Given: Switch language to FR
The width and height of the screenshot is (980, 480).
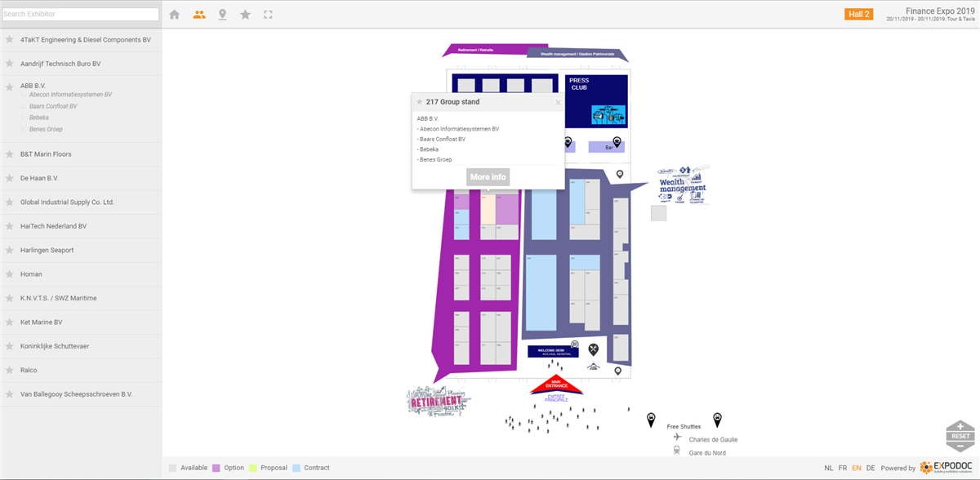Looking at the screenshot, I should tap(843, 468).
